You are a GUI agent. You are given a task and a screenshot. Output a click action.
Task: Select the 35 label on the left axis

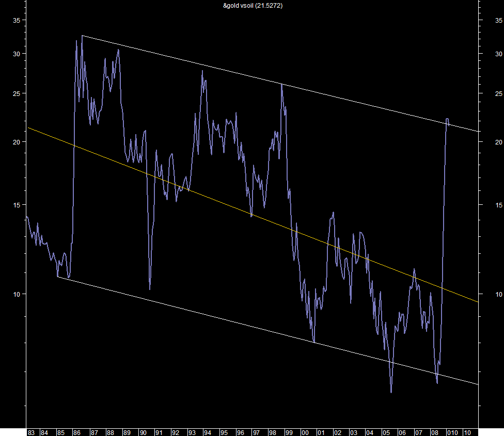17,20
